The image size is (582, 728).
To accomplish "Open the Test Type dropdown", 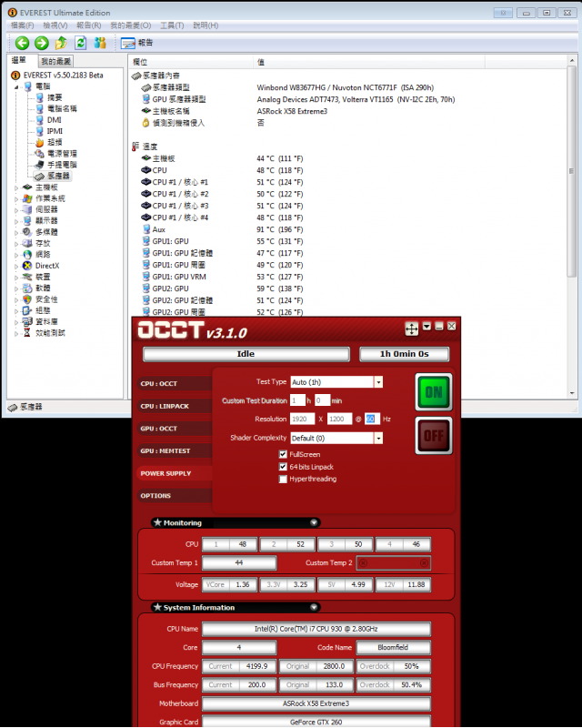I will pos(378,382).
